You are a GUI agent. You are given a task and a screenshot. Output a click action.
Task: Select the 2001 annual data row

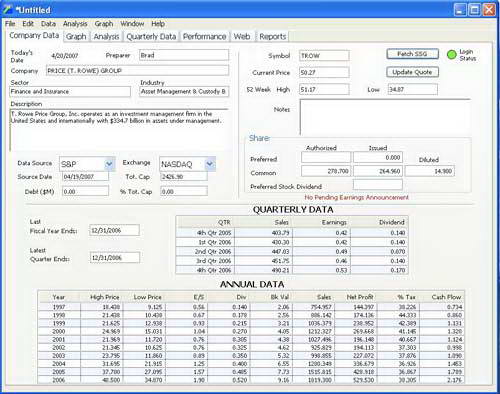(251, 339)
